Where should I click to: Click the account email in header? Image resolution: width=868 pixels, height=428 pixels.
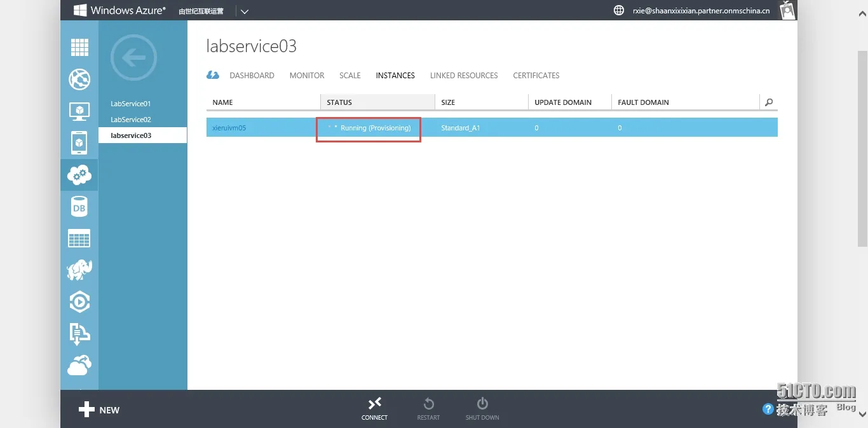[701, 11]
